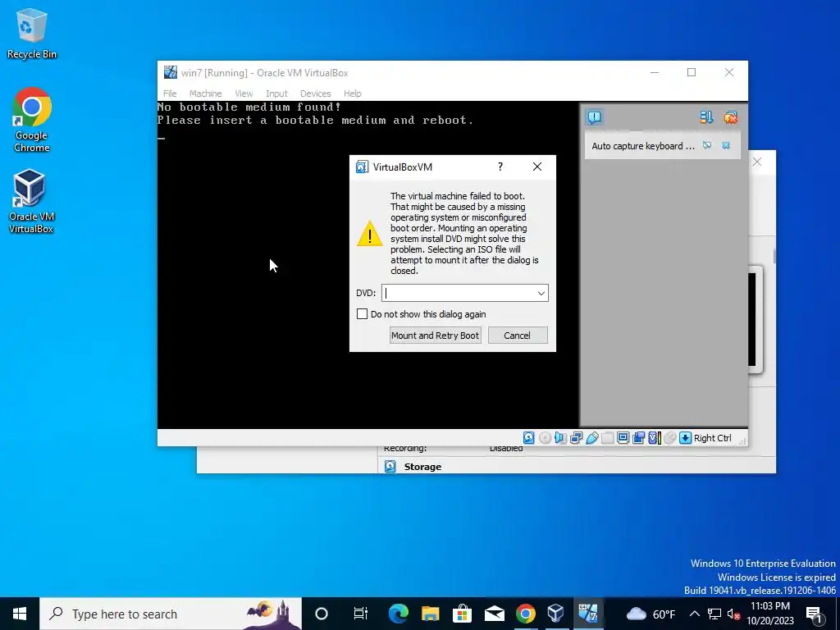The height and width of the screenshot is (630, 840).
Task: Click the Storage section icon in Manager window
Action: [390, 467]
